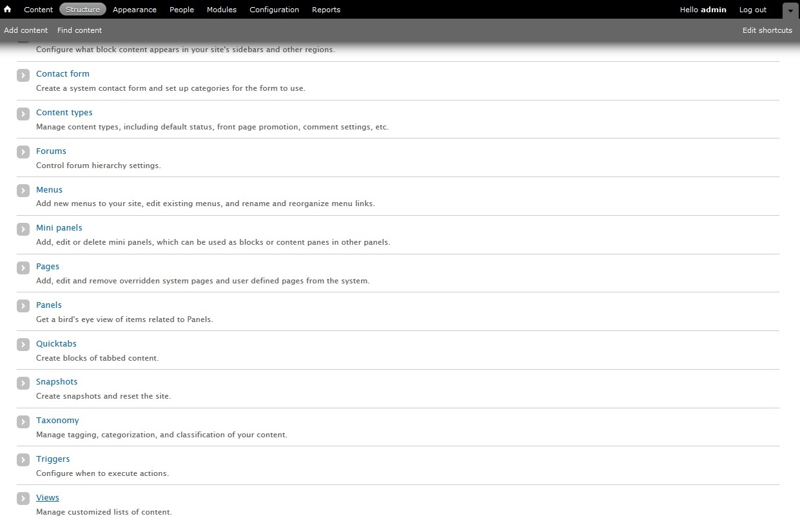Open the Content menu in the toolbar
The height and width of the screenshot is (532, 800).
pyautogui.click(x=38, y=10)
